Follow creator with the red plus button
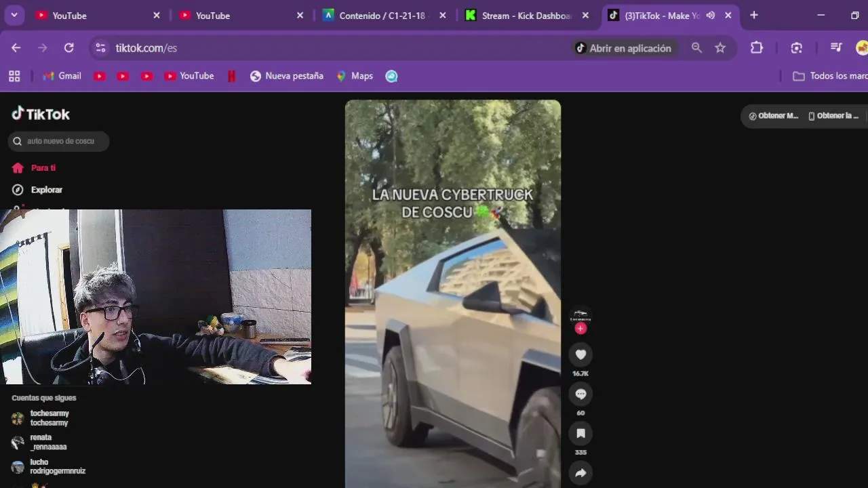 point(580,328)
